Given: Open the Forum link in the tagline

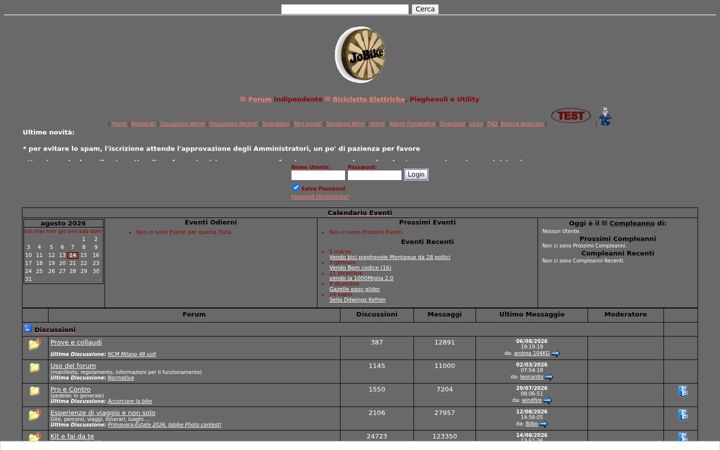Looking at the screenshot, I should tap(260, 99).
